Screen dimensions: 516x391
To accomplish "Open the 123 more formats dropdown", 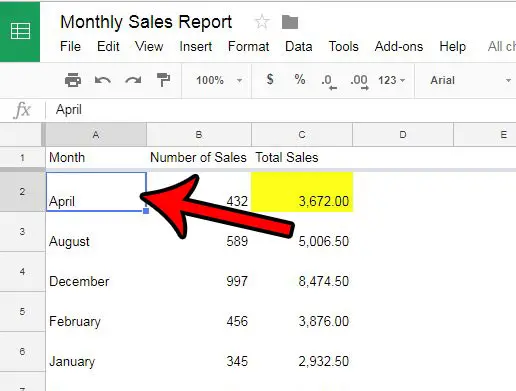I will pos(391,80).
